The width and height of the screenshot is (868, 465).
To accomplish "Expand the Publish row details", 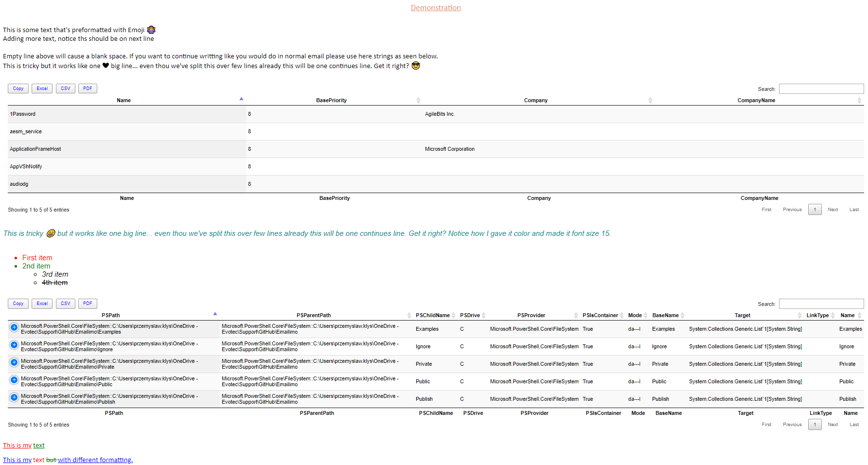I will coord(14,398).
